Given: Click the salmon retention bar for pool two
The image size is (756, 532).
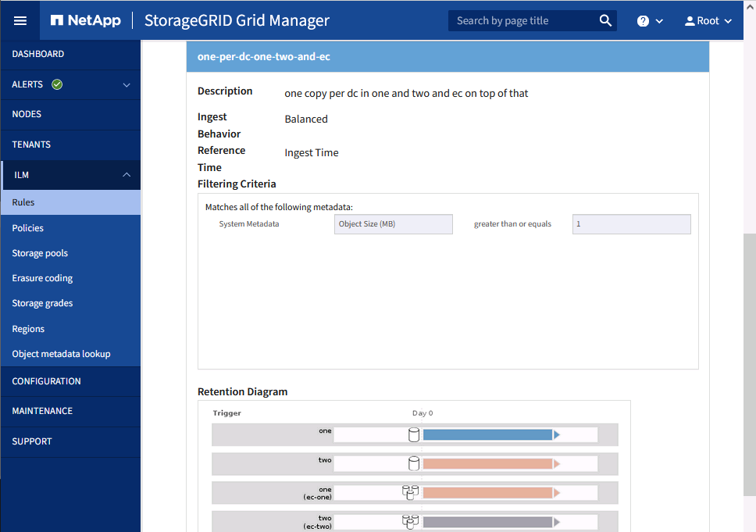Looking at the screenshot, I should tap(487, 463).
